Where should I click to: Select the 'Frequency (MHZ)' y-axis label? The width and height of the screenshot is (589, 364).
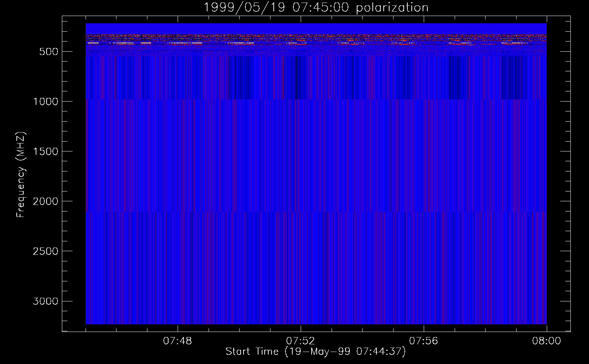[x=21, y=175]
